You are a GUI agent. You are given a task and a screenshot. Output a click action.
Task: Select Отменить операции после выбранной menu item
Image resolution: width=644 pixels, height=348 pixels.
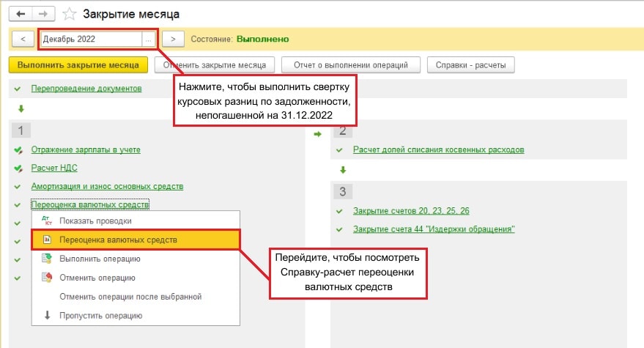(130, 297)
